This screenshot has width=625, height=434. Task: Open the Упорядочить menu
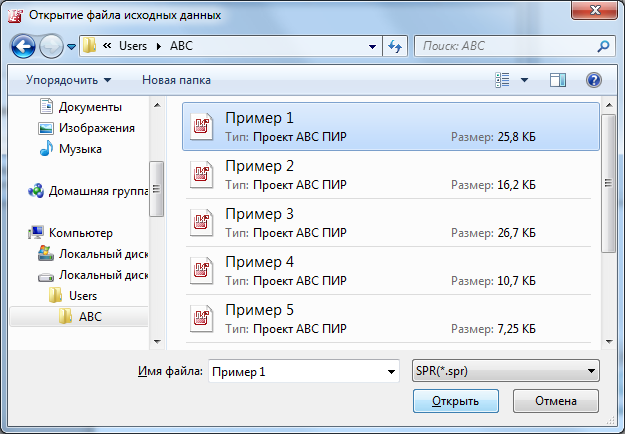pyautogui.click(x=69, y=80)
